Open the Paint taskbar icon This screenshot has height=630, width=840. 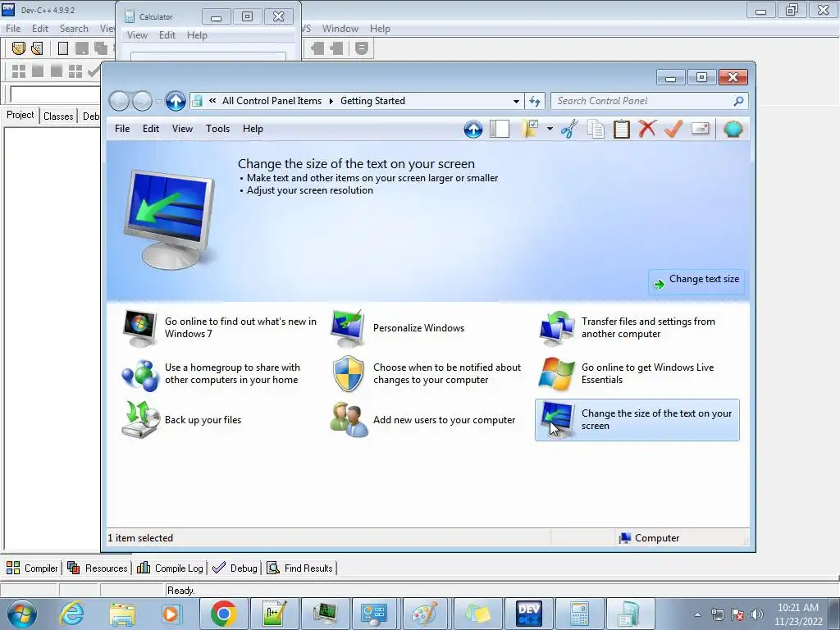point(427,614)
